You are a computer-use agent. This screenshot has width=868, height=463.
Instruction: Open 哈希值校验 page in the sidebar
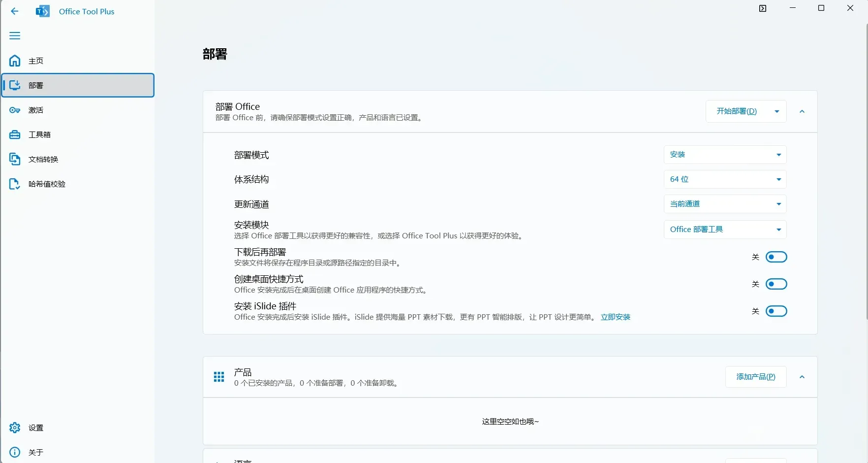(x=78, y=184)
